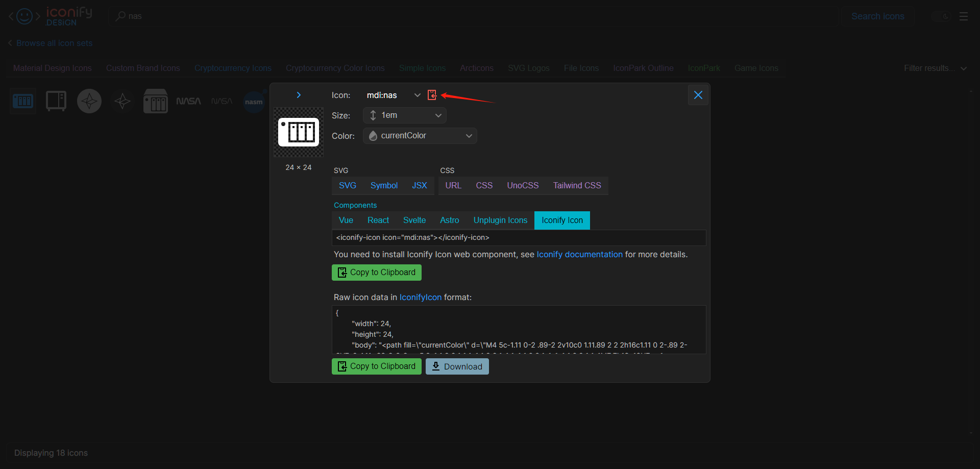Switch to the Unplugin Icons tab
The height and width of the screenshot is (469, 980).
coord(500,220)
